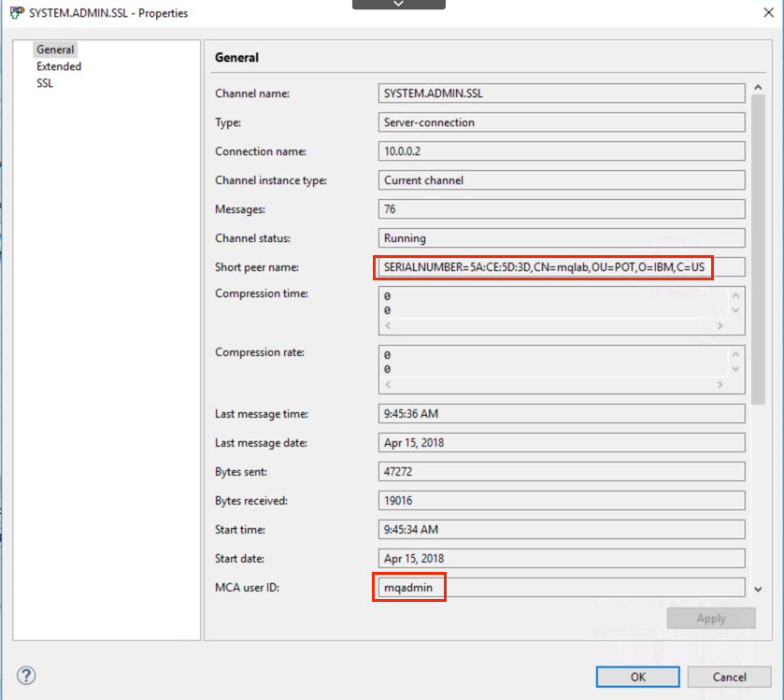Click Compression time list up arrow
Screen dimensions: 784x700
(735, 295)
